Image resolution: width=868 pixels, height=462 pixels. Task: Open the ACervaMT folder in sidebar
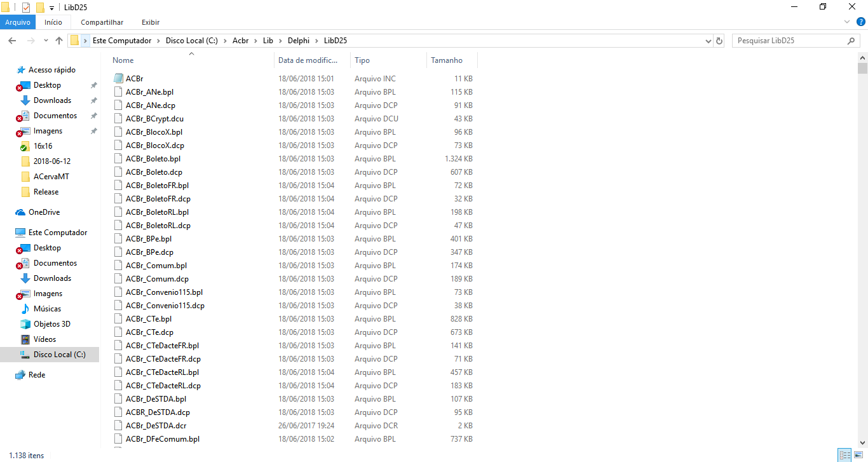pos(51,177)
